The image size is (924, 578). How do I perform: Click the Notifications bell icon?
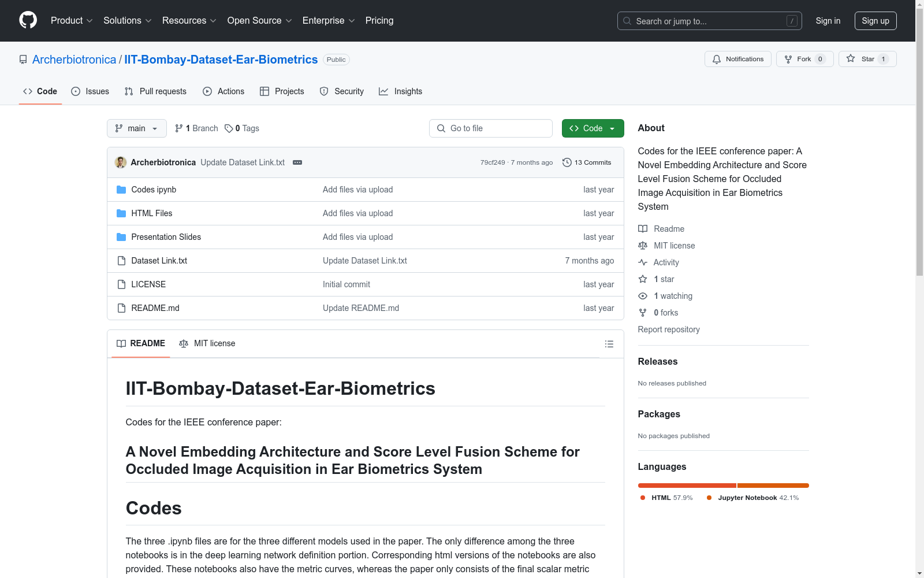[717, 59]
